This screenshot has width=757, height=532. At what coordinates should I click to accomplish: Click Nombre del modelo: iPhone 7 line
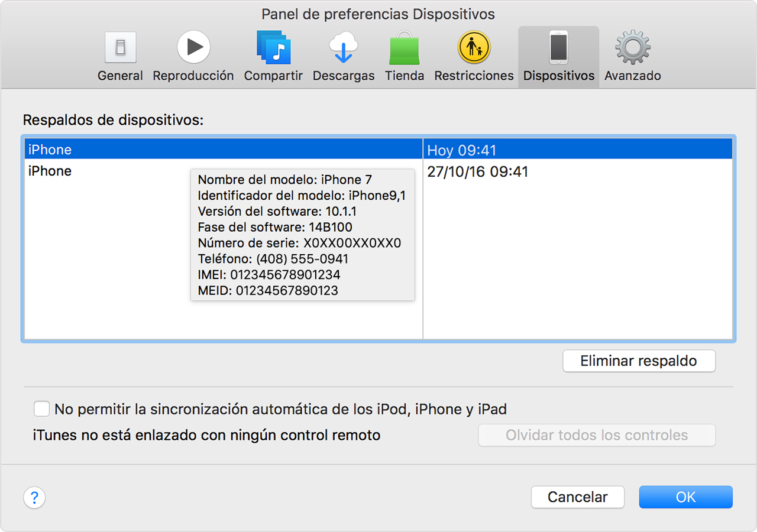[x=285, y=180]
